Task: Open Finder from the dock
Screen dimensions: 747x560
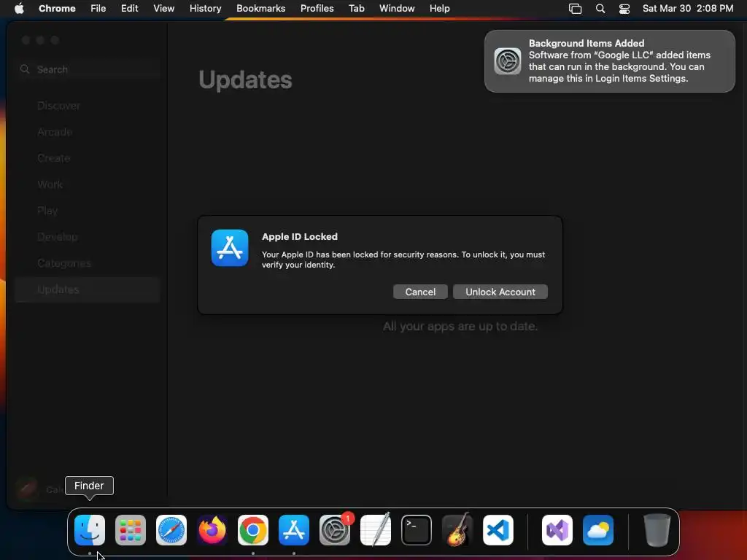Action: point(90,530)
